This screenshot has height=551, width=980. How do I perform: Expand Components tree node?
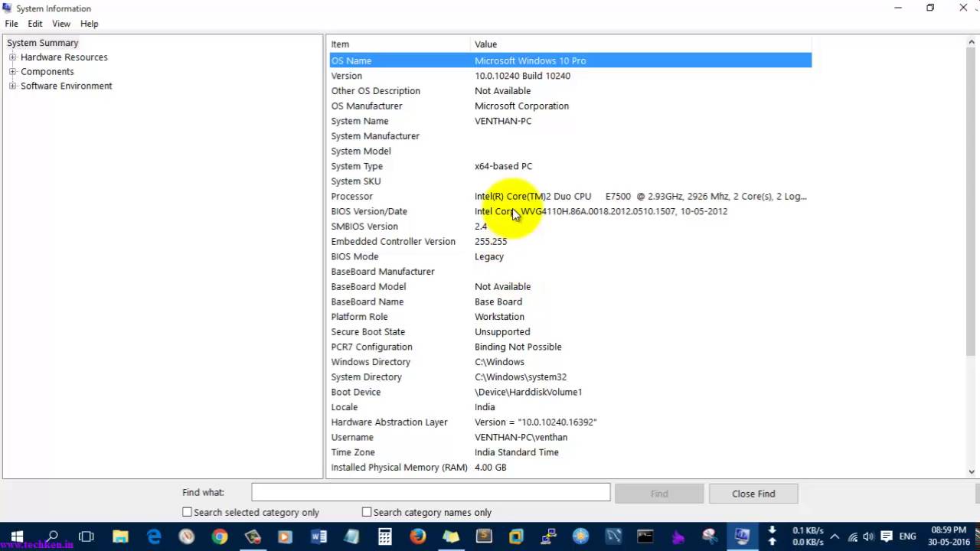12,71
